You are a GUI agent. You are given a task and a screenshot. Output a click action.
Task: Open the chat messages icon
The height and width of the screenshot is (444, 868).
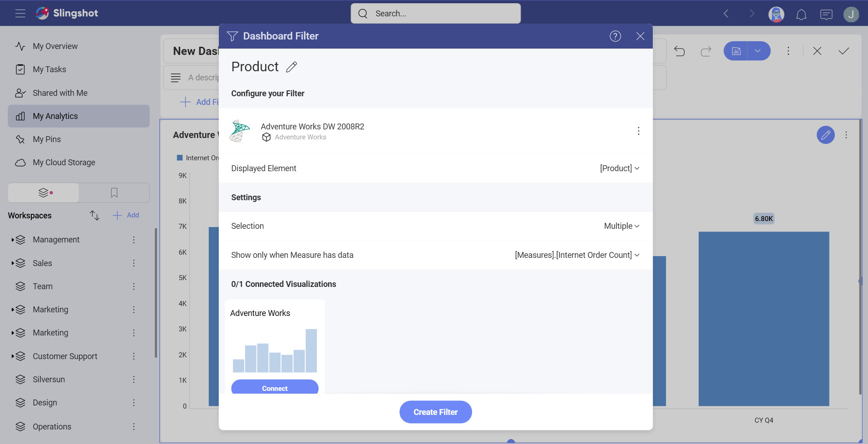tap(826, 15)
